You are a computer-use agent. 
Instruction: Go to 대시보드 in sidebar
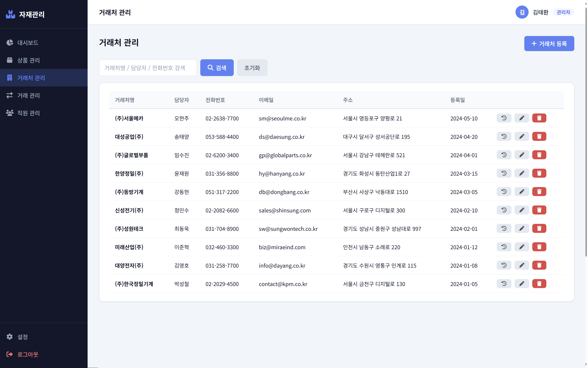(44, 43)
